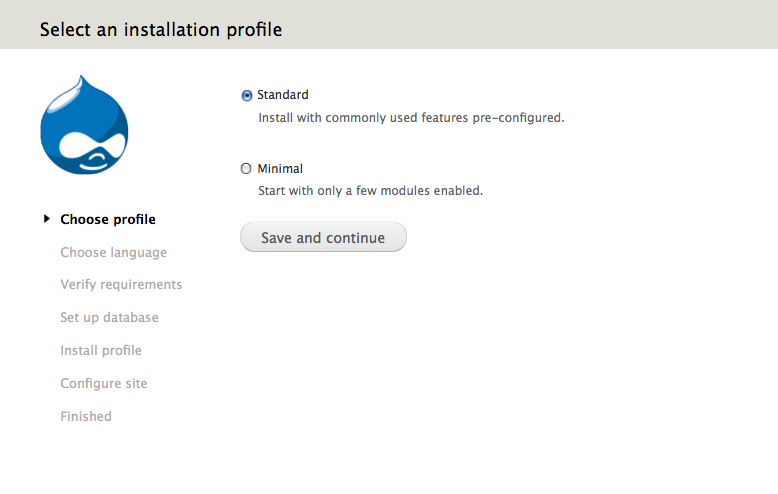
Task: Click the Install profile step
Action: click(x=101, y=351)
